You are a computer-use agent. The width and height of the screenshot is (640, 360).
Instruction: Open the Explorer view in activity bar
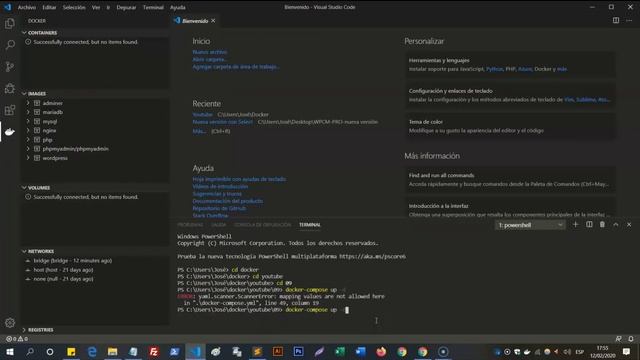pyautogui.click(x=10, y=23)
